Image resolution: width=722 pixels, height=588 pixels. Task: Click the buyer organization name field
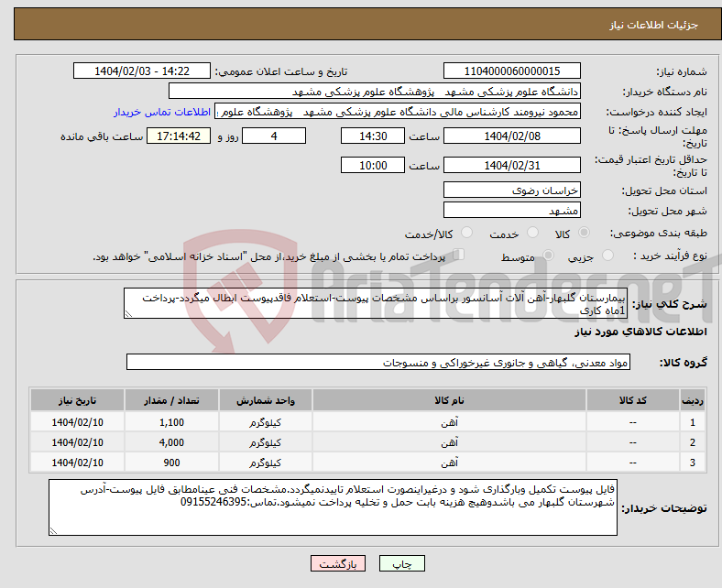[375, 92]
